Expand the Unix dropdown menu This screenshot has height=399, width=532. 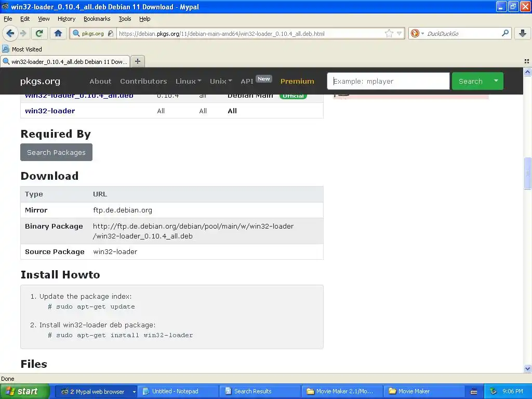pos(221,81)
